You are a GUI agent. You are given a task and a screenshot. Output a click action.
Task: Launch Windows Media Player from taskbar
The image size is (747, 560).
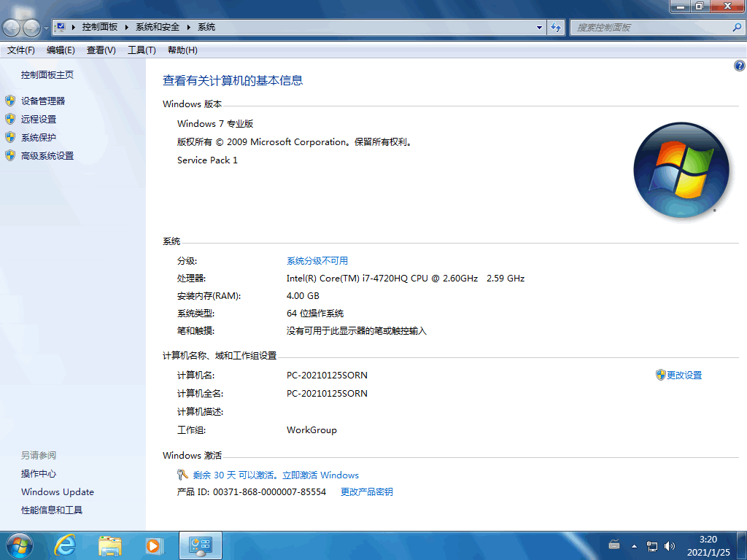click(155, 545)
